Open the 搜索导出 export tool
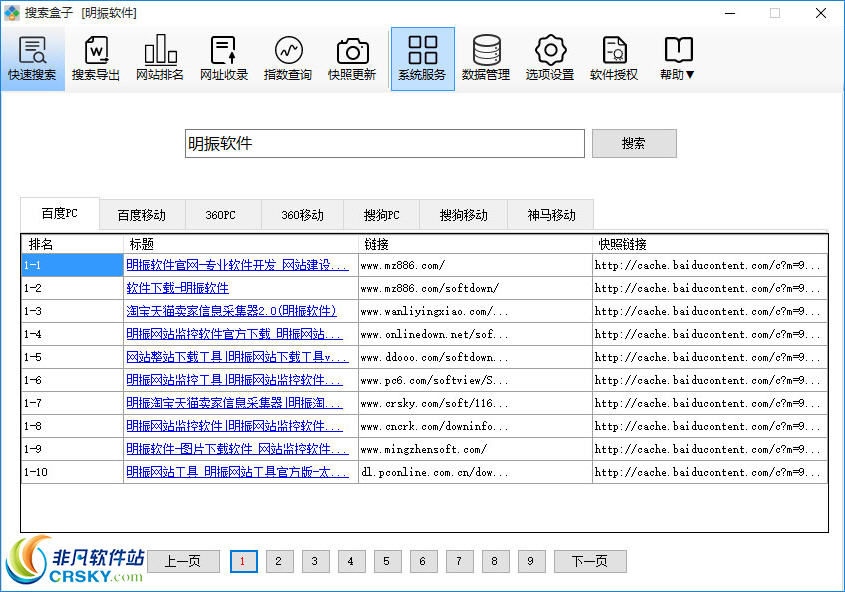 (x=96, y=59)
